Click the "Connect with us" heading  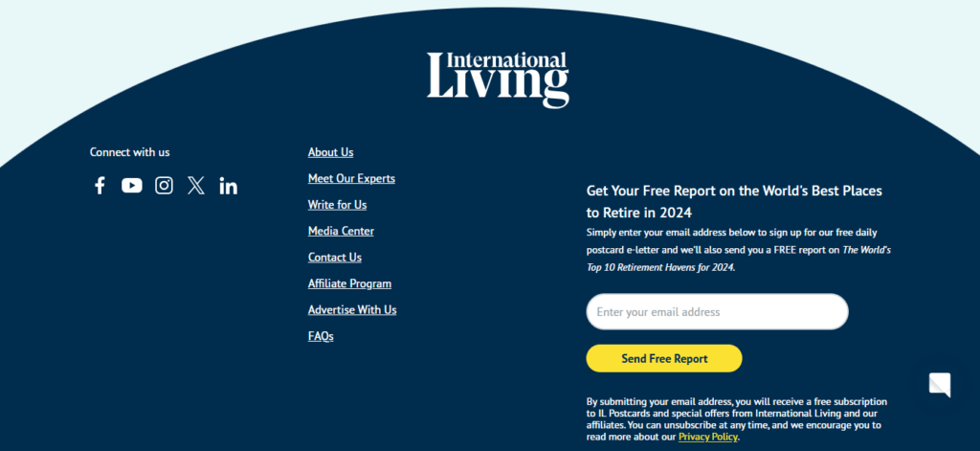click(x=130, y=152)
